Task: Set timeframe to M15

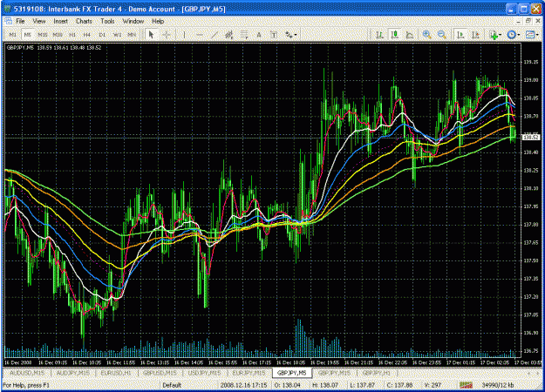Action: 43,35
